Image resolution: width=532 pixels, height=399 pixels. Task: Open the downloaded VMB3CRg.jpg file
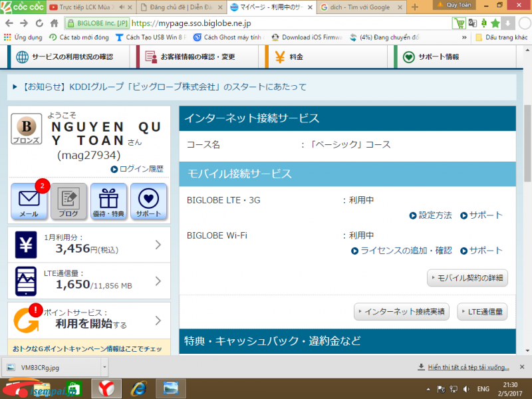click(x=52, y=368)
